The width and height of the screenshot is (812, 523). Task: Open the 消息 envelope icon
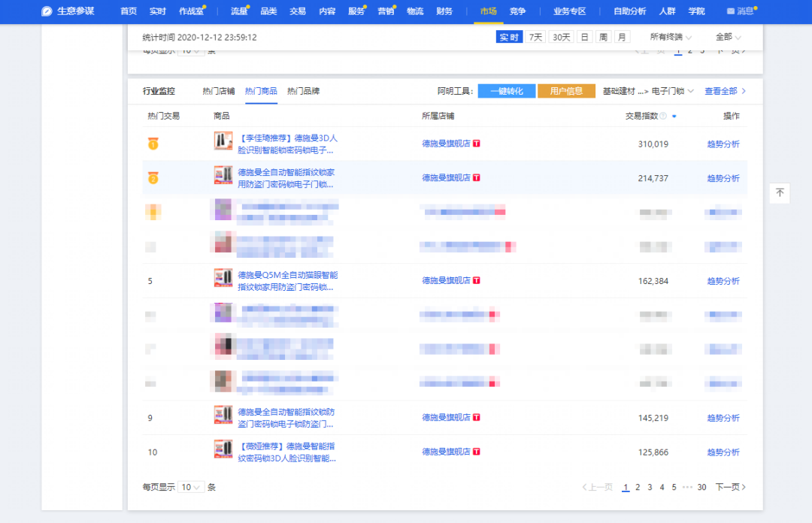point(730,11)
